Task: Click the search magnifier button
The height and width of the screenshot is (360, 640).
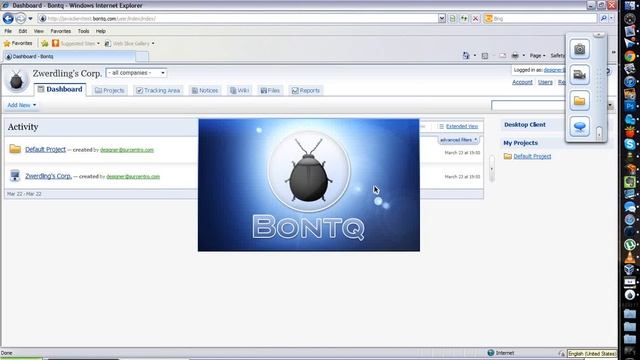Action: click(604, 18)
